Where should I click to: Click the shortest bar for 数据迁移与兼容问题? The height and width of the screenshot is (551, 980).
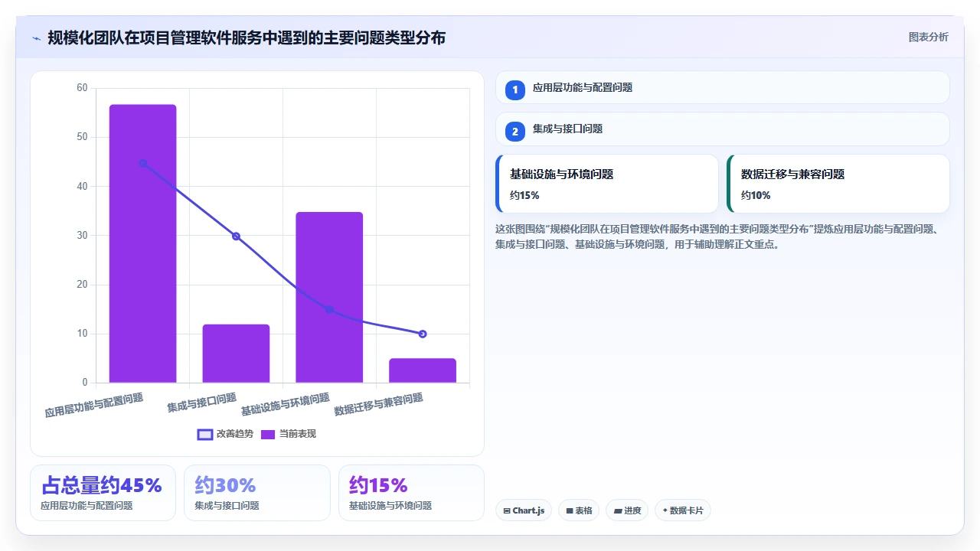click(423, 370)
